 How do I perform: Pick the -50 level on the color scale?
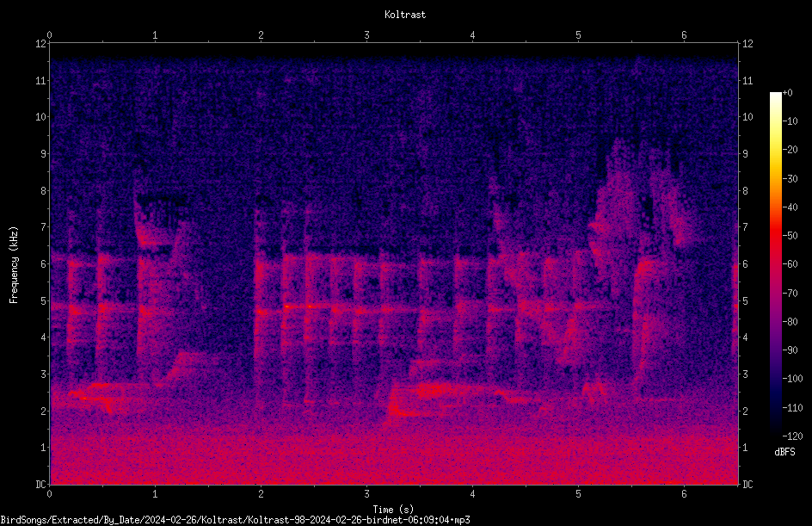coord(790,236)
